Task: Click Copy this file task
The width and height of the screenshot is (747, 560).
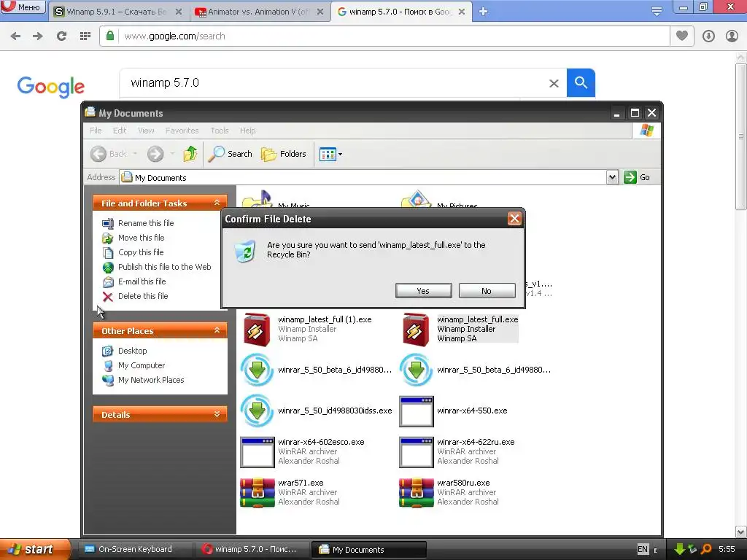Action: 141,252
